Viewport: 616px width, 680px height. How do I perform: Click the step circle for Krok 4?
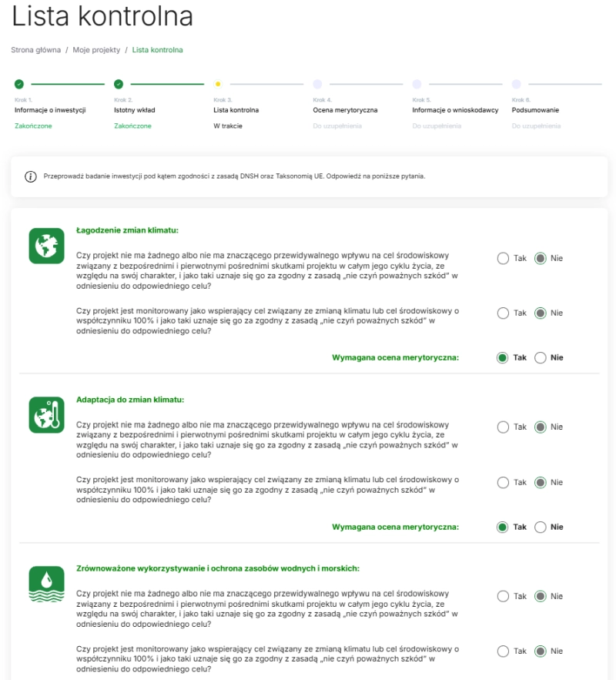tap(317, 84)
